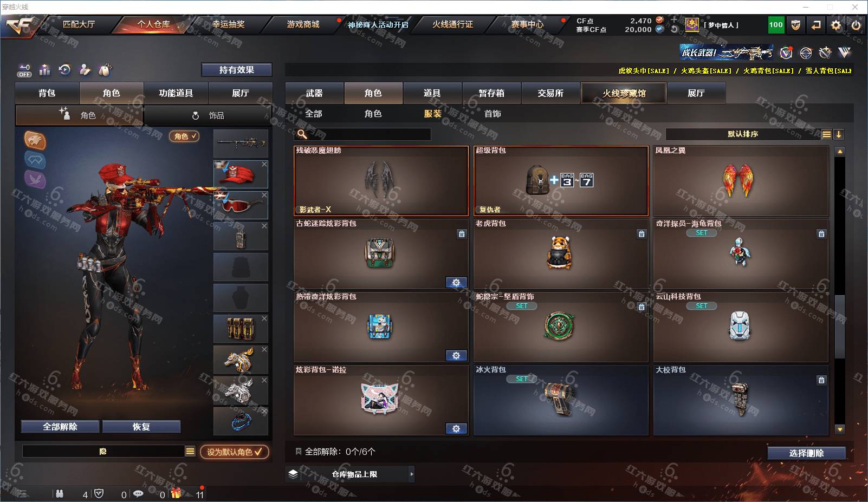This screenshot has height=502, width=868.
Task: Open the settings gear in top bar
Action: point(836,25)
